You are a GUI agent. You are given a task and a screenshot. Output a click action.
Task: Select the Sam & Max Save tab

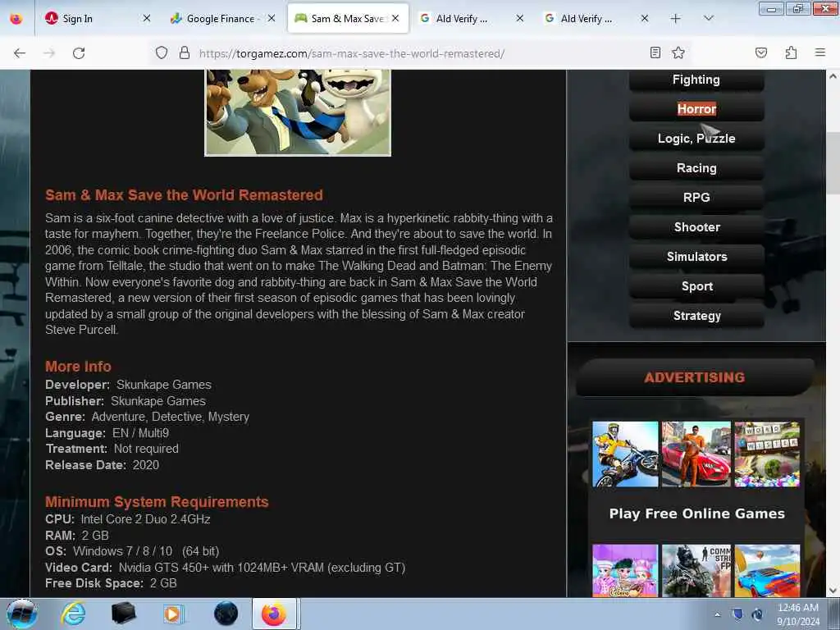348,19
